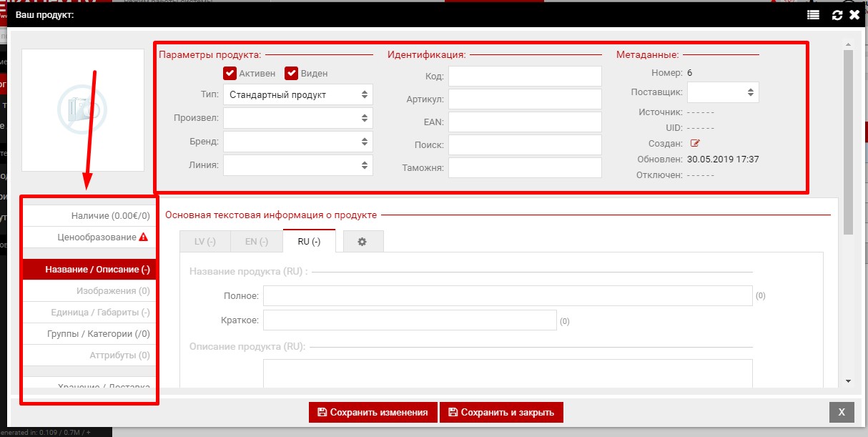Viewport: 868px width, 437px height.
Task: Expand the Произвел dropdown
Action: click(297, 118)
